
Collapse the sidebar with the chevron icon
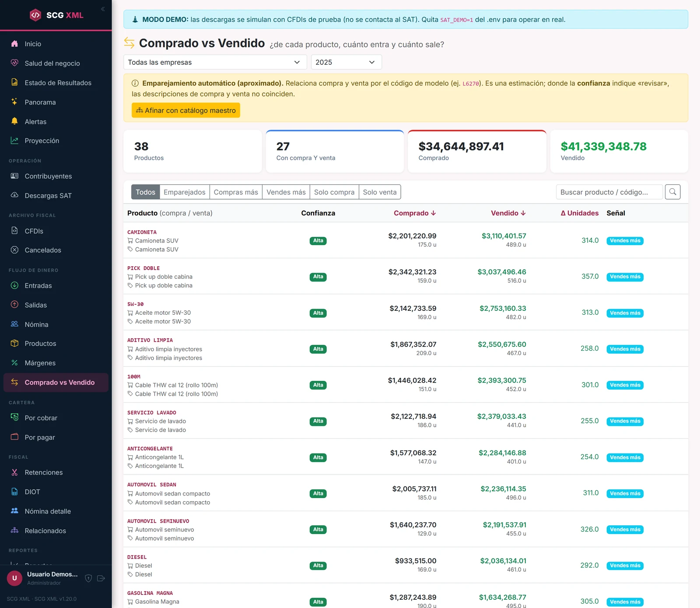103,9
